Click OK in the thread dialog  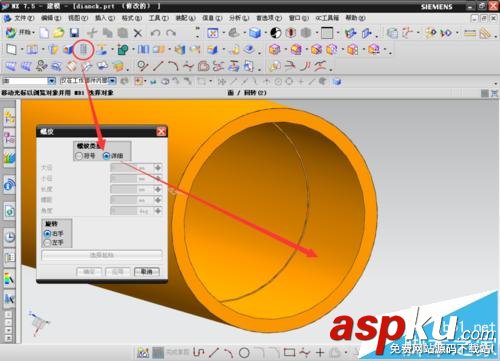(89, 272)
